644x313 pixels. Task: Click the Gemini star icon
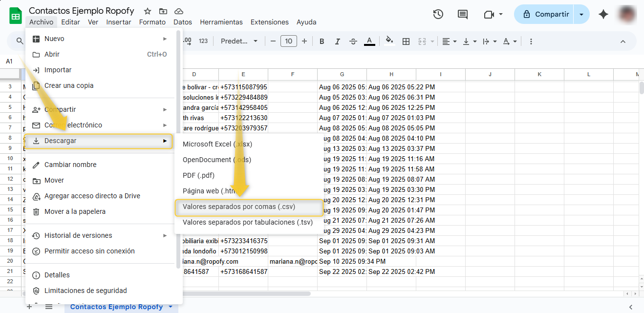(603, 14)
